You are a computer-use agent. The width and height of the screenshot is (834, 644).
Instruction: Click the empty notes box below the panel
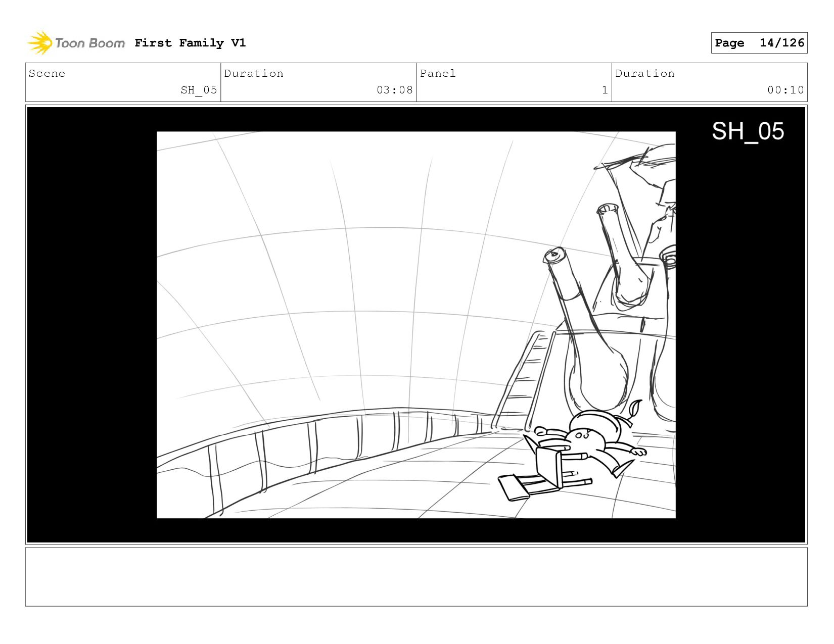coord(416,577)
